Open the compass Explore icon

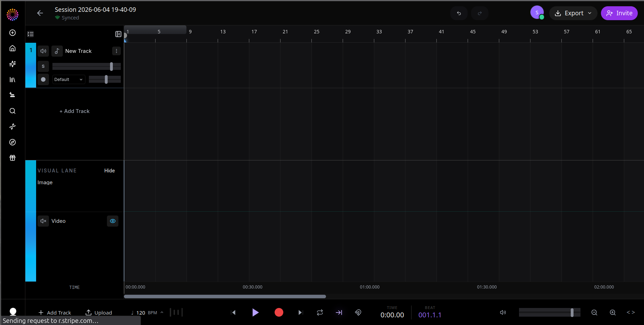pyautogui.click(x=12, y=142)
